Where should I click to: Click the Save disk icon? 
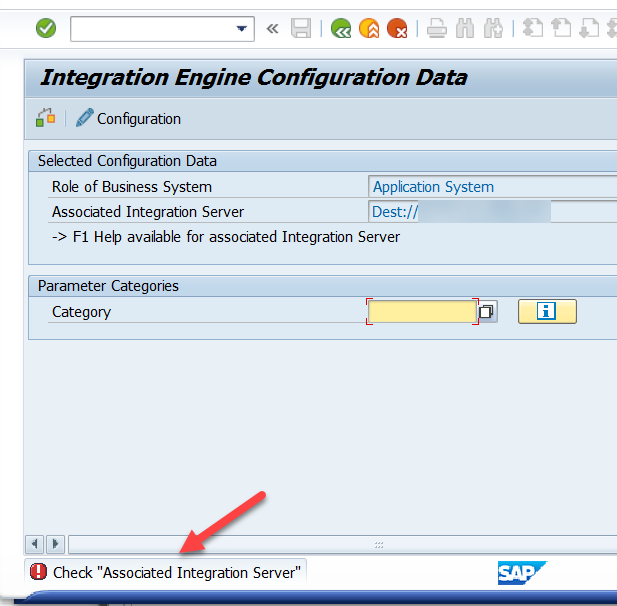click(301, 28)
